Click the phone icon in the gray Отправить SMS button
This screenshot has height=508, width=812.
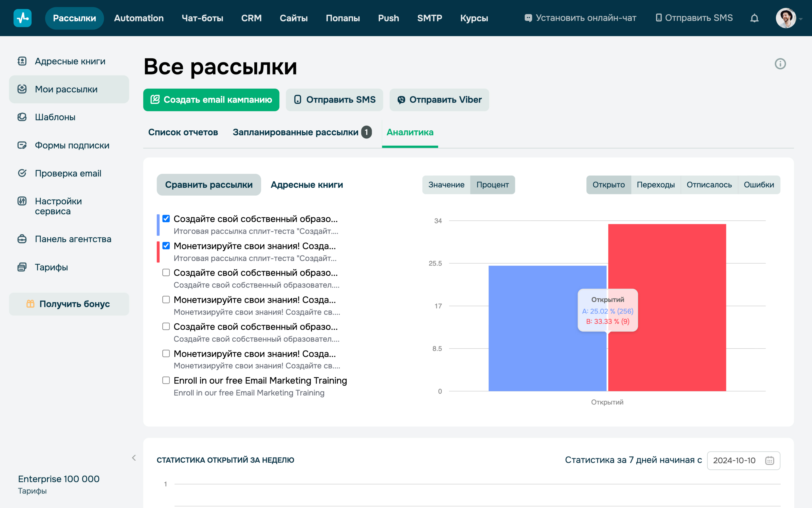tap(298, 99)
